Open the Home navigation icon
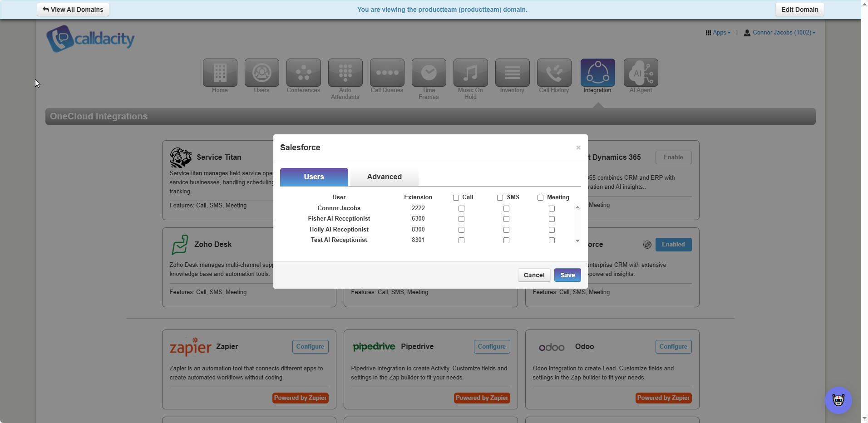The width and height of the screenshot is (868, 423). coord(220,73)
